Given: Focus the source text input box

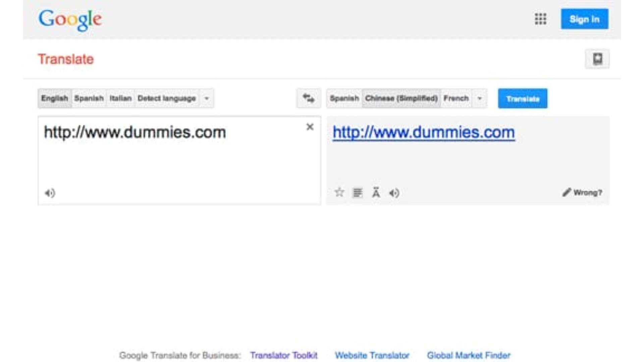Looking at the screenshot, I should coord(179,160).
